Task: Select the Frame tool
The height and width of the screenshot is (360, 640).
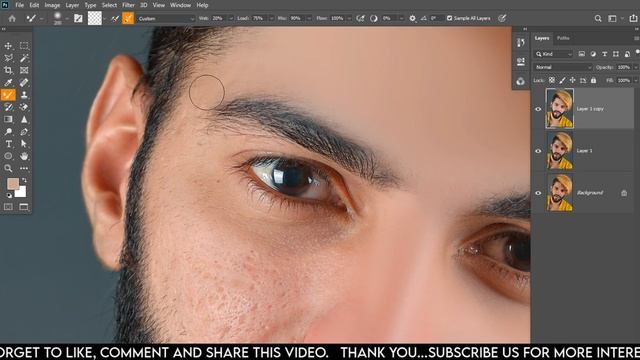Action: 24,70
